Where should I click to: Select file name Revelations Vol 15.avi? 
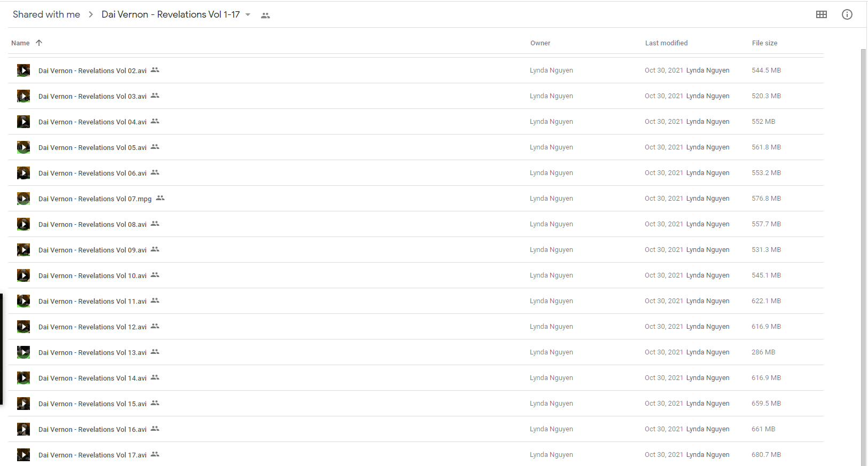[x=92, y=404]
